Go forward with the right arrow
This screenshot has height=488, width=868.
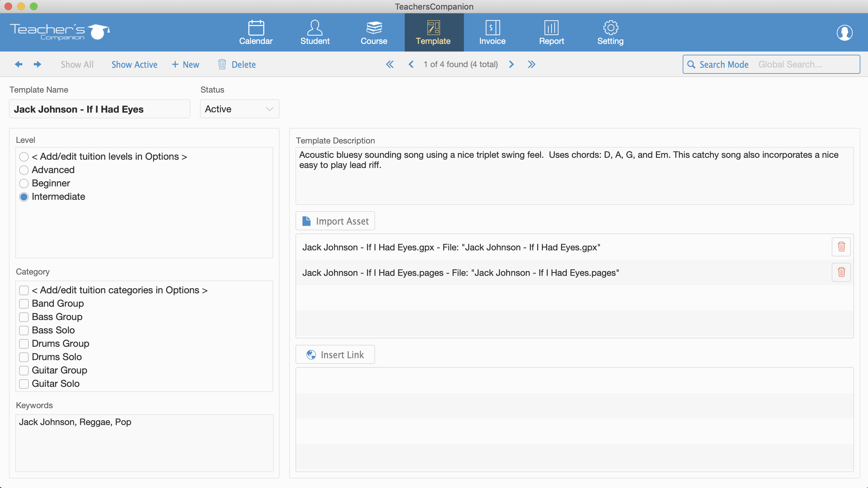click(x=37, y=64)
